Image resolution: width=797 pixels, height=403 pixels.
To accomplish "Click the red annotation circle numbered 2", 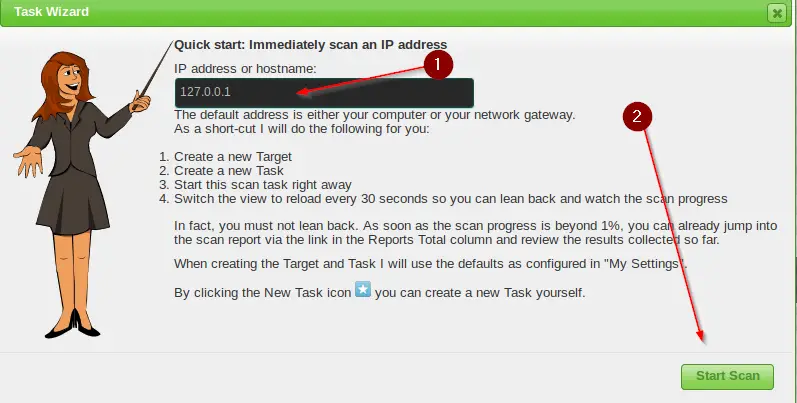I will pos(637,116).
